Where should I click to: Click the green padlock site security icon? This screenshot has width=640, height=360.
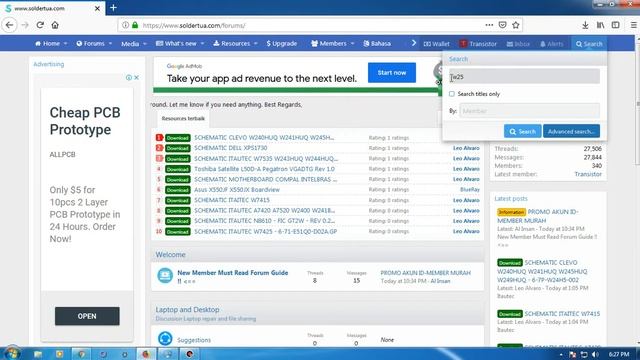coord(135,25)
